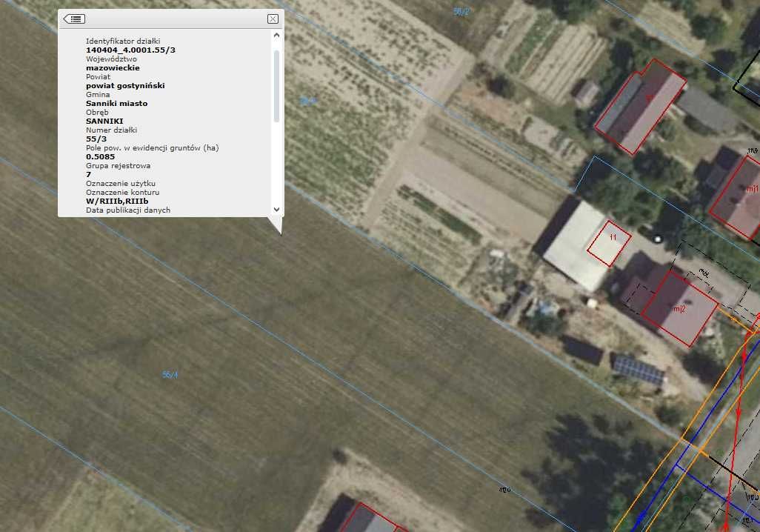Click the label 'Oznaczenie użytku'
Screen dimensions: 760x532
(x=120, y=183)
